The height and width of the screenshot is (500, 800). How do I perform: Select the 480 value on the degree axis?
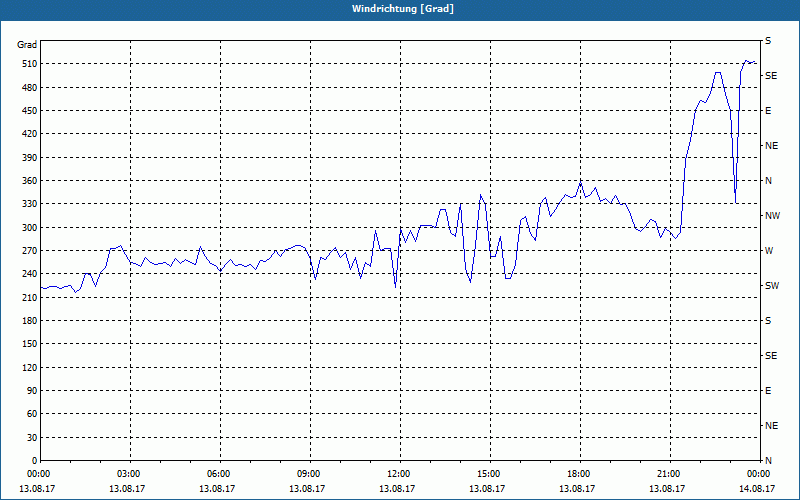click(x=29, y=87)
